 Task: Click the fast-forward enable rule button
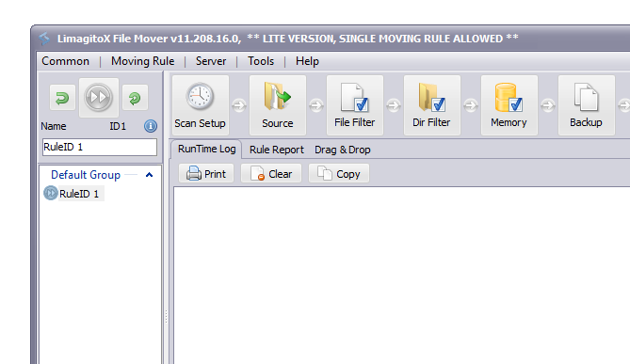pyautogui.click(x=99, y=98)
